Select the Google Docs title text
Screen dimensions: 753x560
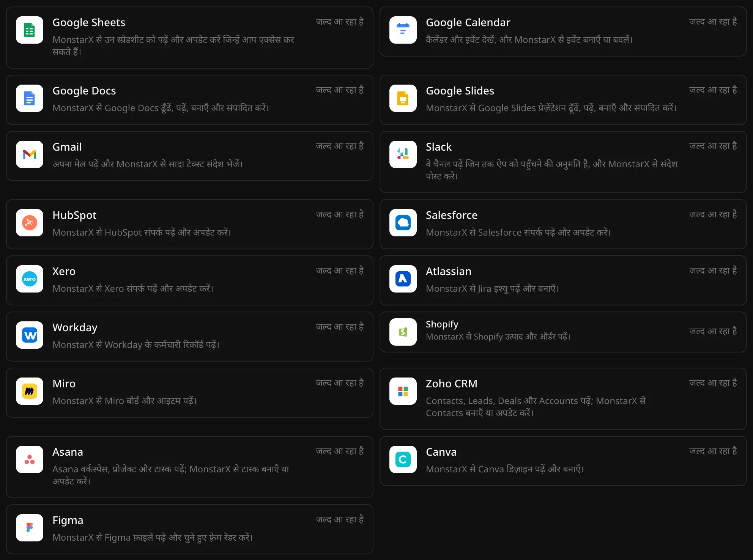(x=84, y=91)
